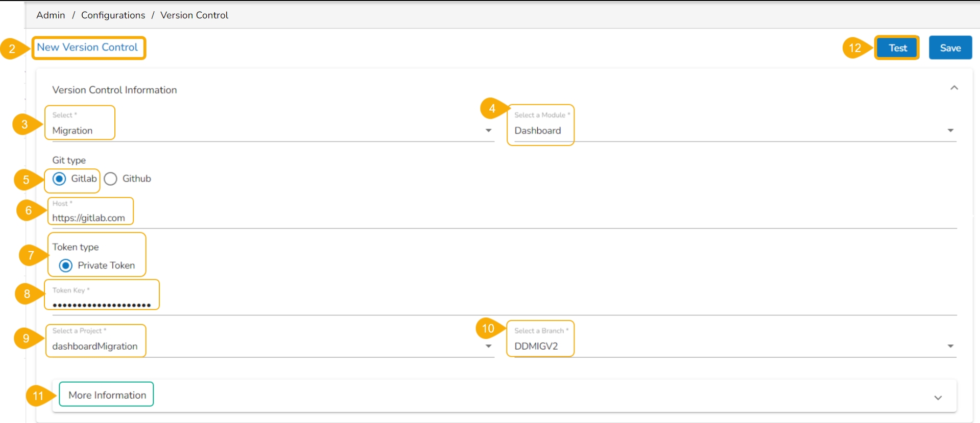
Task: Click the Select Migration dropdown arrow
Action: point(488,131)
